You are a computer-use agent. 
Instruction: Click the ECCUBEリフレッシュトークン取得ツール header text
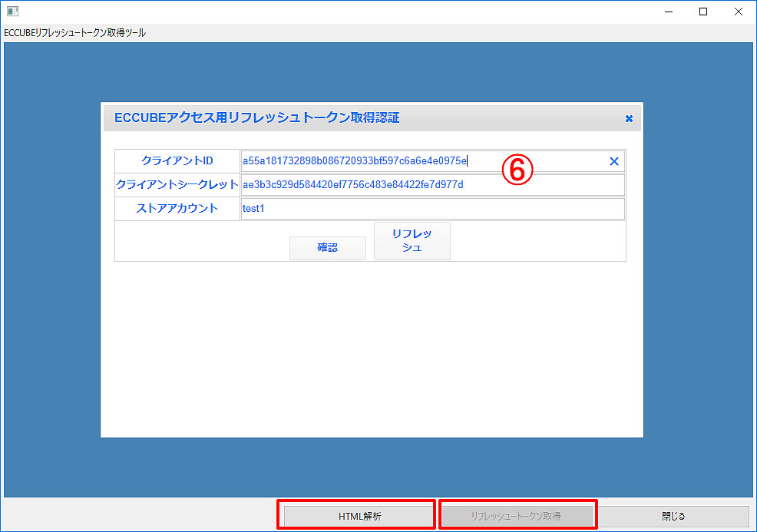[x=74, y=32]
